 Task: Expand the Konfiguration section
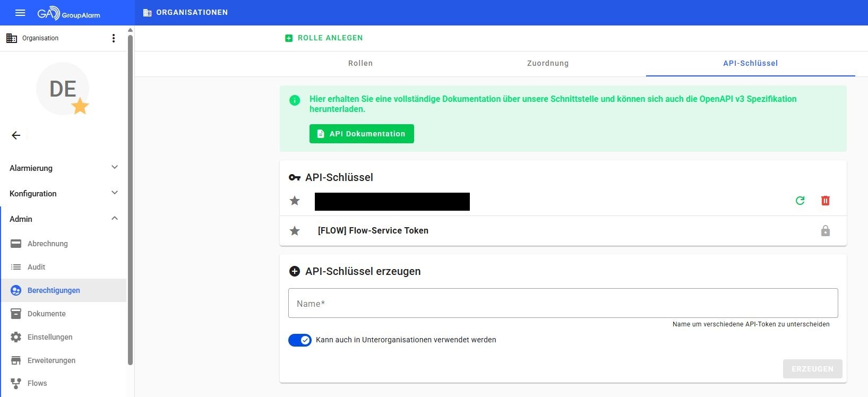click(64, 193)
